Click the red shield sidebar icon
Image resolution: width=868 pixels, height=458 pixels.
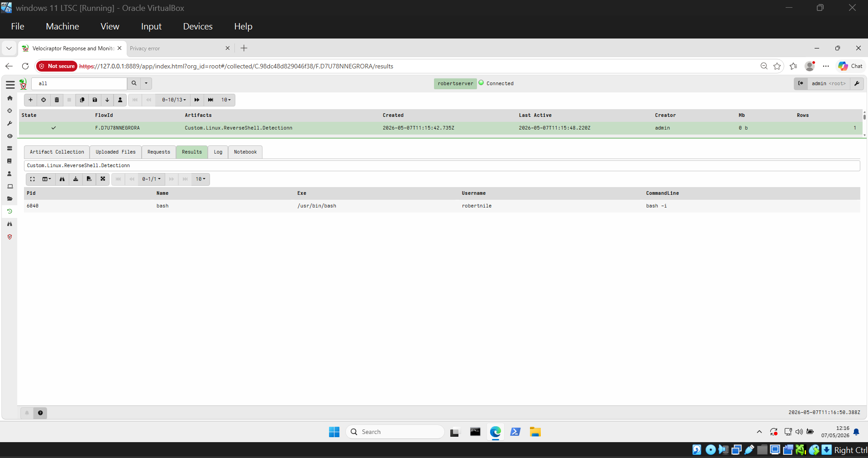click(10, 236)
